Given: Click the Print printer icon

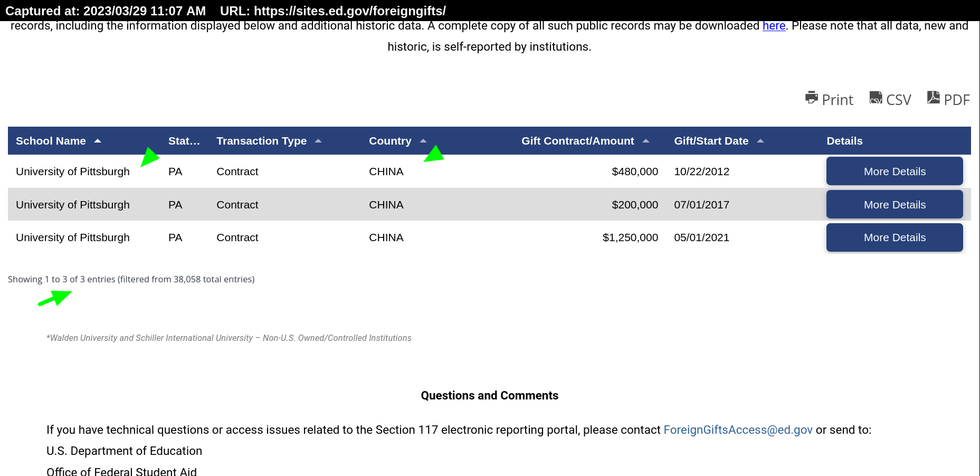Looking at the screenshot, I should (811, 98).
